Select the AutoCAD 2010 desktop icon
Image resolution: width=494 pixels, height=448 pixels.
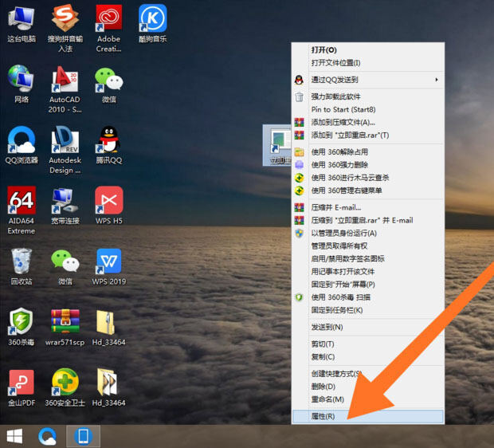65,89
